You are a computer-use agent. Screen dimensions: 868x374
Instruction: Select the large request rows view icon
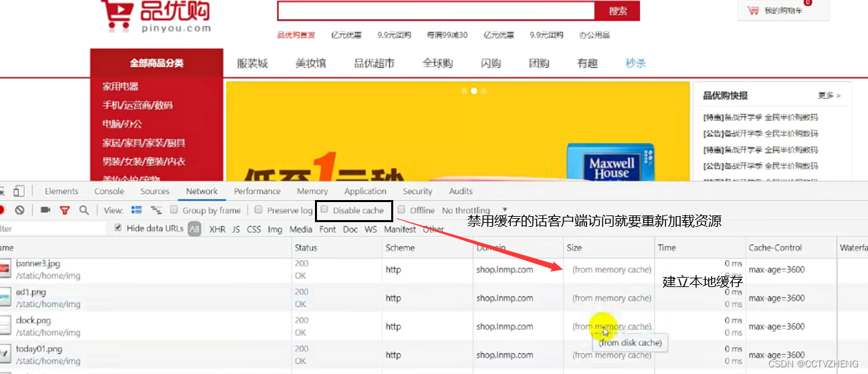[x=137, y=210]
